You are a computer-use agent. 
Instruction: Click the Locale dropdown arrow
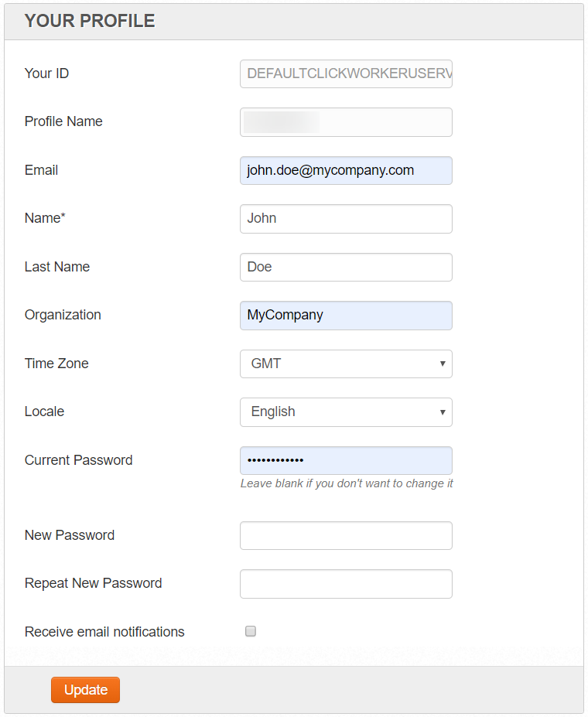click(442, 412)
